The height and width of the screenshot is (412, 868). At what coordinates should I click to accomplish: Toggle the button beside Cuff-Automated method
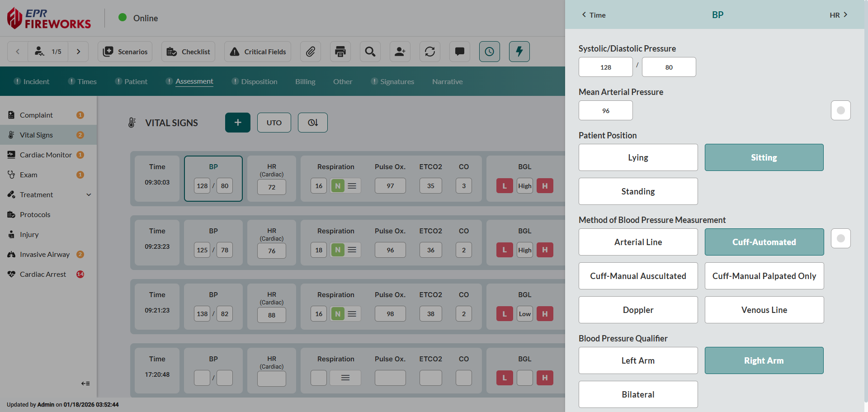(840, 238)
